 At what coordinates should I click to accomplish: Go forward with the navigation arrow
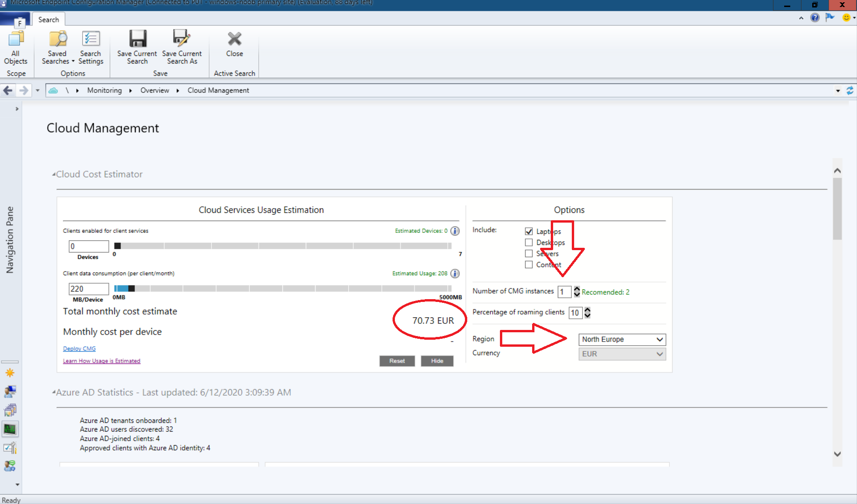[x=23, y=91]
